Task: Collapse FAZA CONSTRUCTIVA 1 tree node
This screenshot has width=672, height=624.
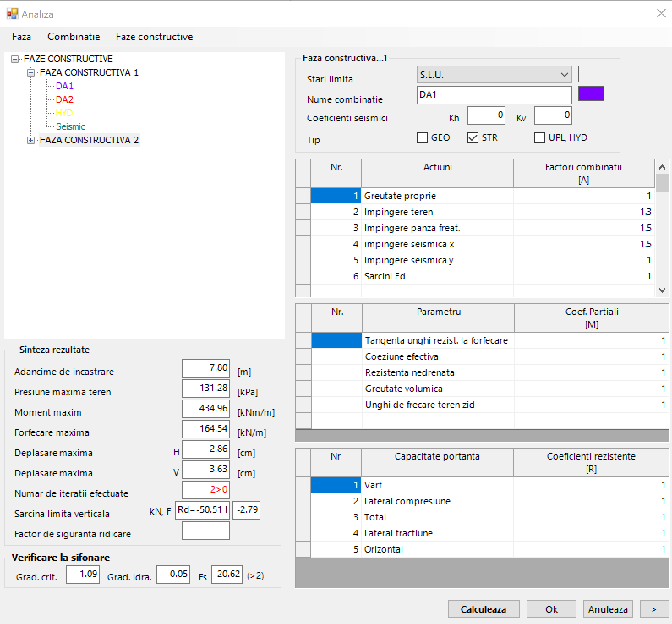Action: (30, 73)
